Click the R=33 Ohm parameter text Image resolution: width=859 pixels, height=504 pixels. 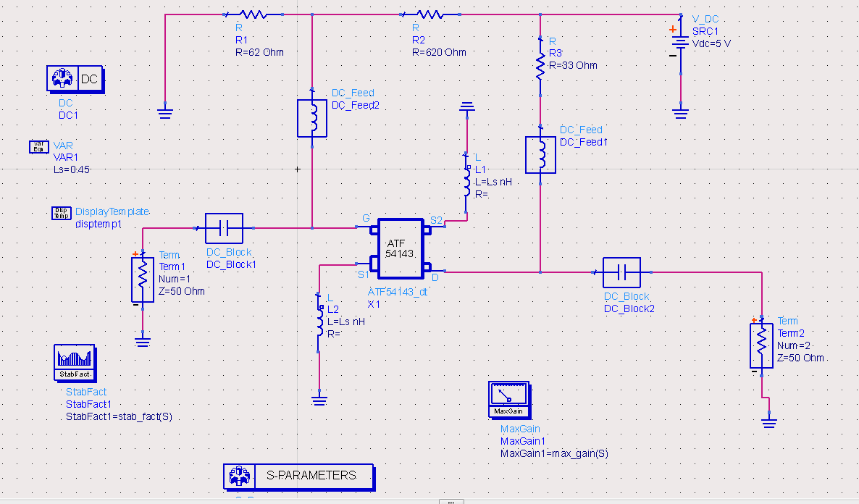[573, 65]
